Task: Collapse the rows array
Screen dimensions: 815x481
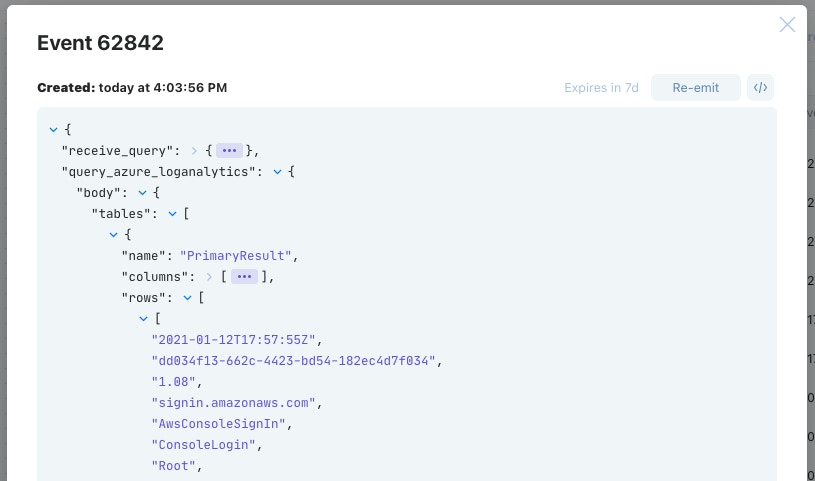Action: coord(187,298)
